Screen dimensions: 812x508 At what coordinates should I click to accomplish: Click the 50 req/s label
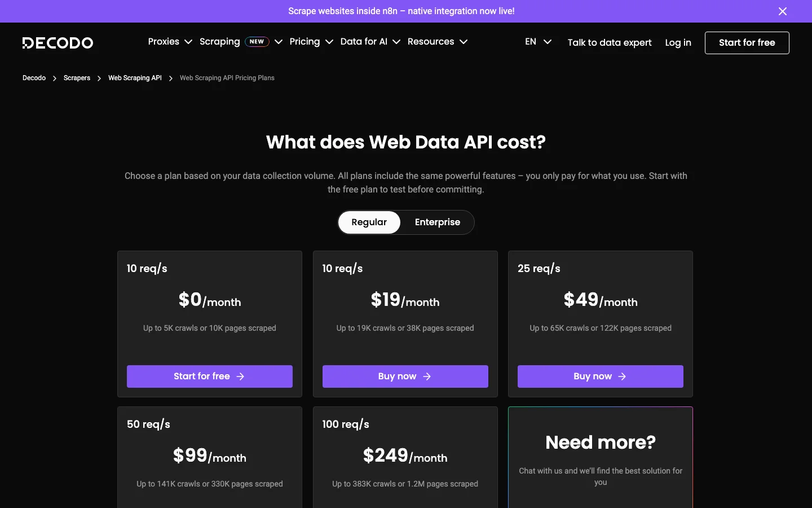pos(148,424)
